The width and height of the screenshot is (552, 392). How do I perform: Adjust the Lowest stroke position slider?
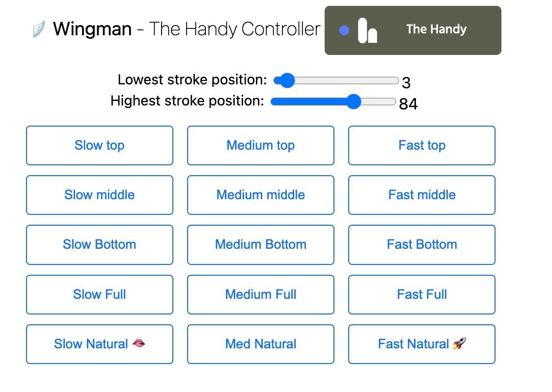tap(286, 80)
